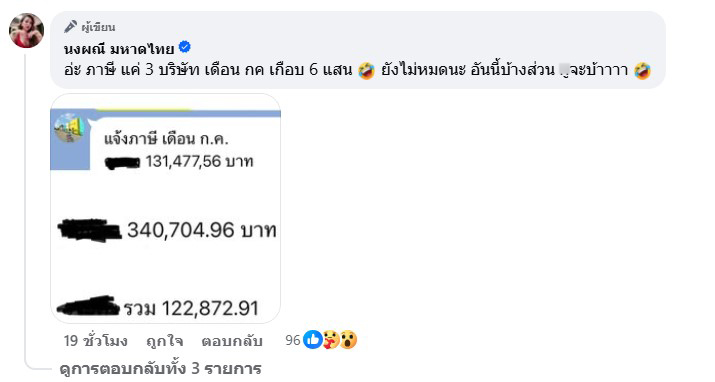Open the attached tax notice image
Image resolution: width=715 pixels, height=382 pixels.
[x=166, y=209]
